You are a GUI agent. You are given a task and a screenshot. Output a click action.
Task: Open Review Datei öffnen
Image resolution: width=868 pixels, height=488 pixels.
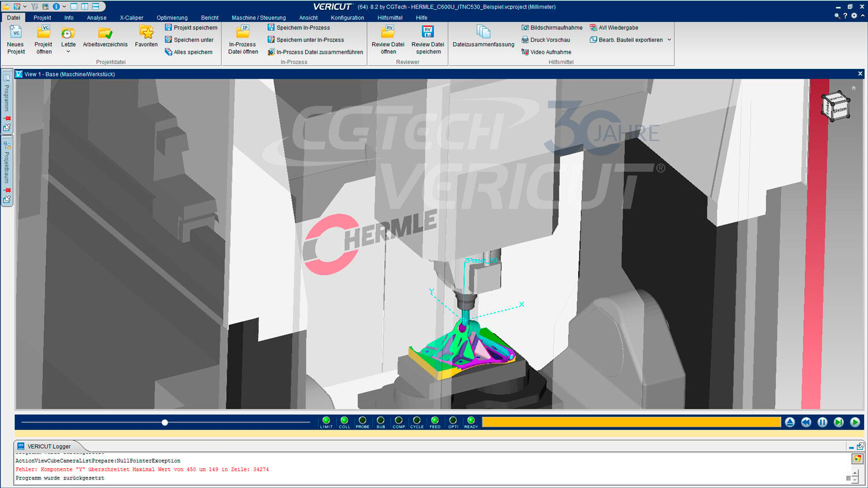388,39
